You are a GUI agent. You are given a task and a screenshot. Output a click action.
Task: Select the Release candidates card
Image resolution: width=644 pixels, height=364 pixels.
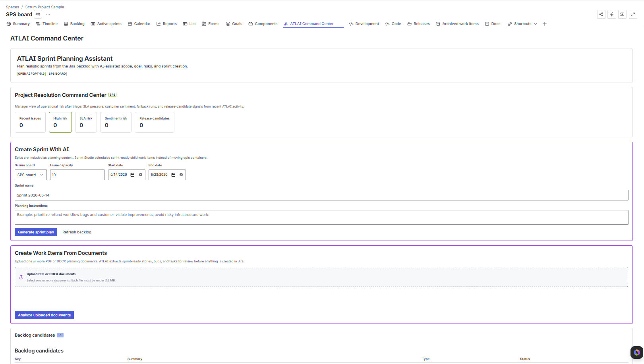click(155, 122)
